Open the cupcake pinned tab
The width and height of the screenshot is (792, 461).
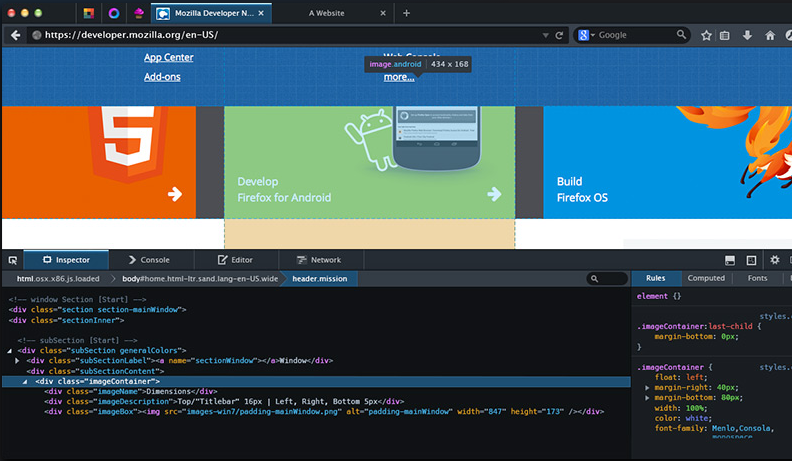click(138, 13)
